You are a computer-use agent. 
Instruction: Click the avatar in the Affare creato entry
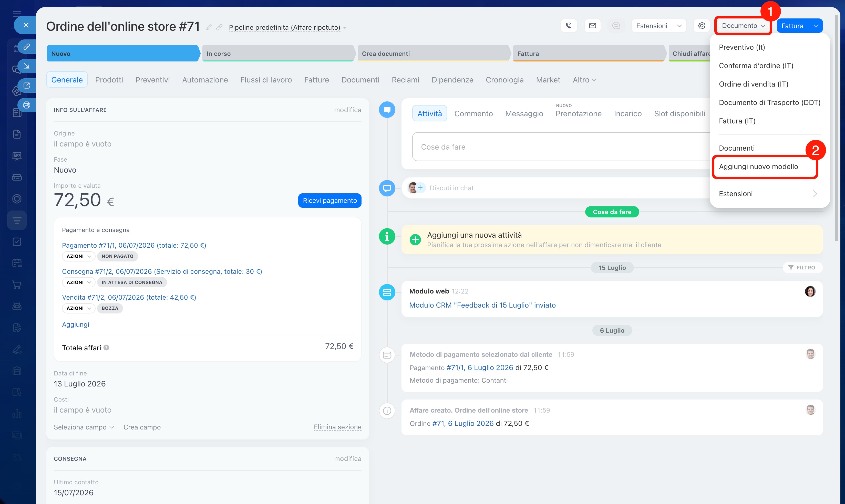(810, 410)
